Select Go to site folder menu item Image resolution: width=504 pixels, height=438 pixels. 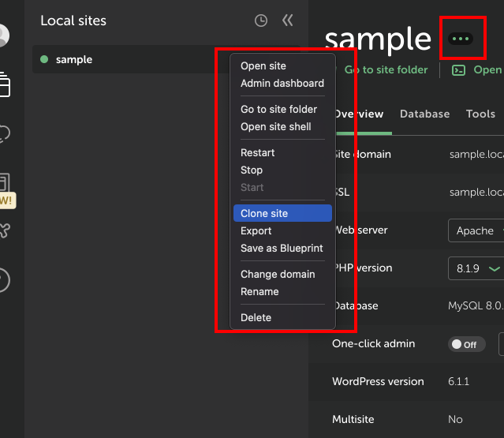coord(282,110)
